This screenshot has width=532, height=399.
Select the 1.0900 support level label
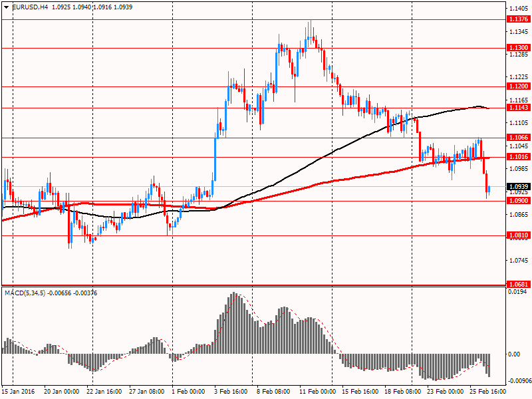click(x=518, y=200)
